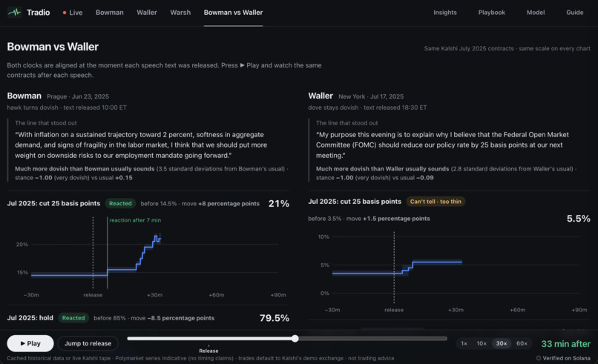Click the 5.5% value on Waller's chart

[578, 219]
